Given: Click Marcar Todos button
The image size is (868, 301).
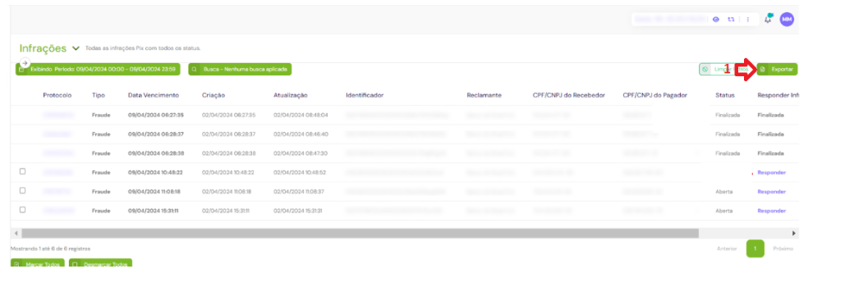Looking at the screenshot, I should 38,264.
